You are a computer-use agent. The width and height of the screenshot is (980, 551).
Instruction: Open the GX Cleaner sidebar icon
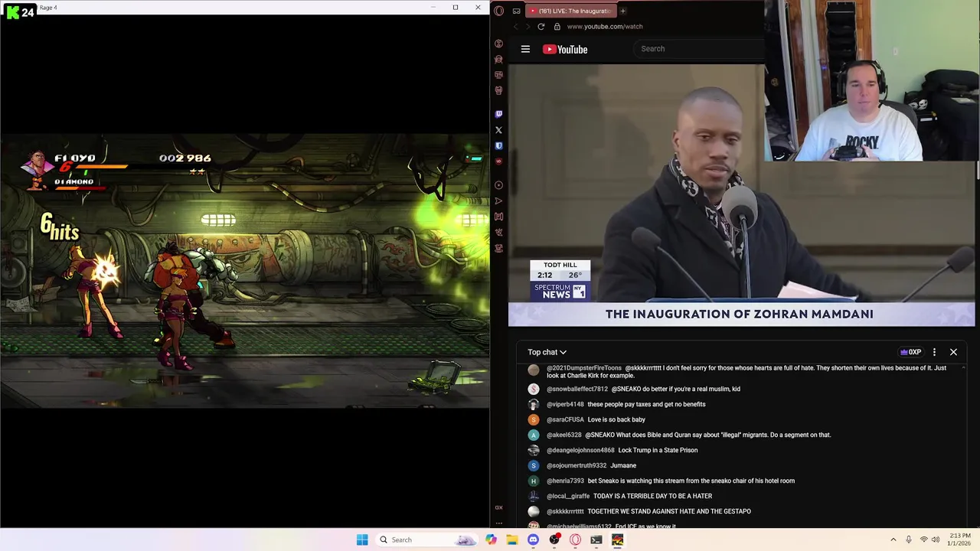pos(498,233)
